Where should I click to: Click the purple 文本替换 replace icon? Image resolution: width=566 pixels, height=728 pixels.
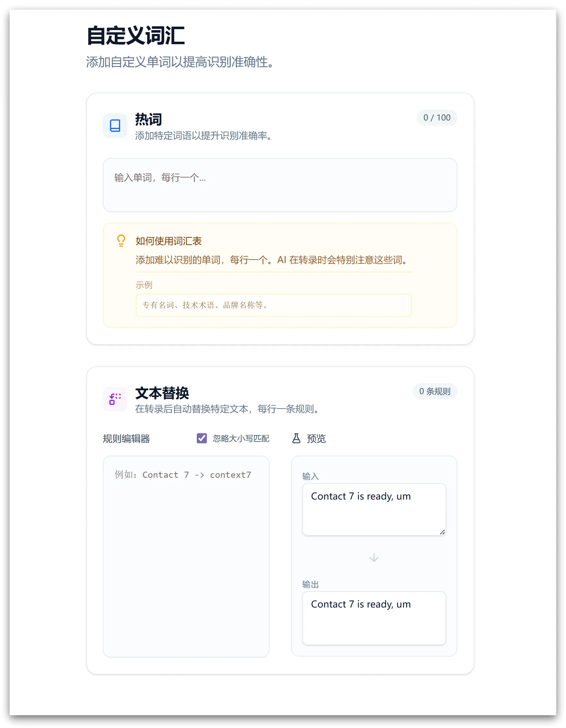pyautogui.click(x=115, y=399)
